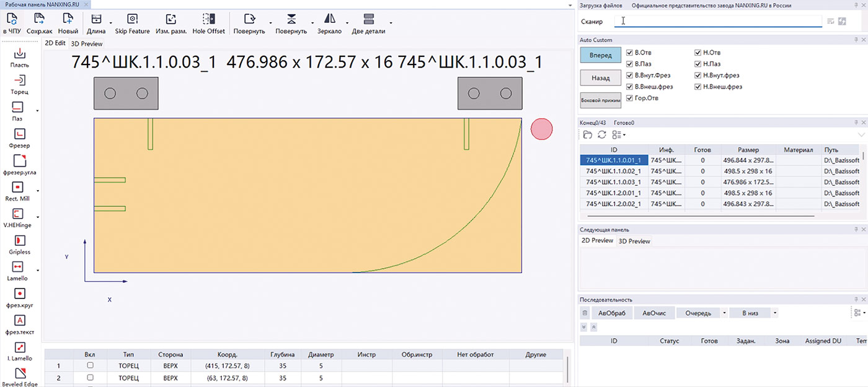Image resolution: width=868 pixels, height=387 pixels.
Task: Select the Зеркало mirror tool
Action: pos(329,19)
